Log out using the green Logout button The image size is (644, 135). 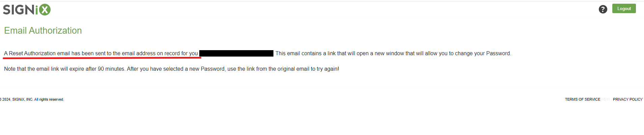(x=624, y=9)
